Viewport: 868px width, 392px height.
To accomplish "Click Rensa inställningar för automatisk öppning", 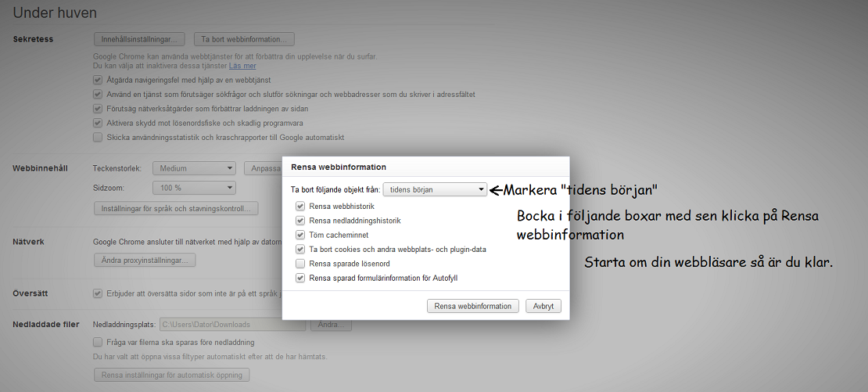I will (171, 375).
